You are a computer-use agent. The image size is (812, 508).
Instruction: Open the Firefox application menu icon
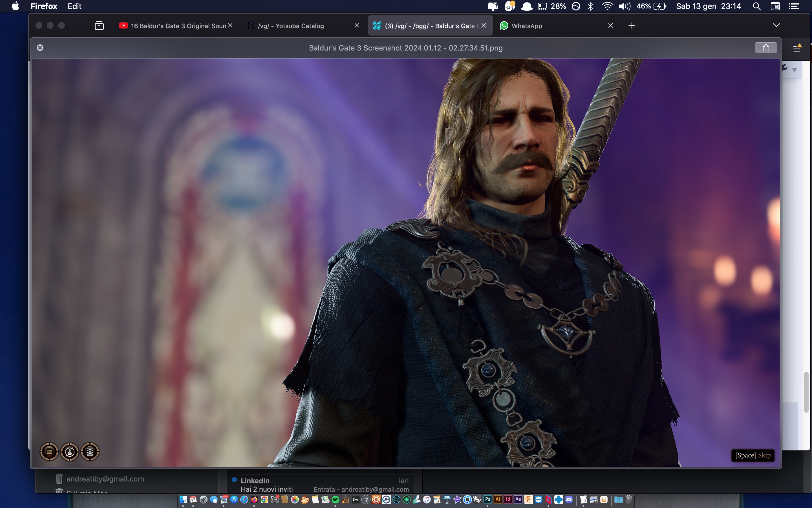click(797, 48)
